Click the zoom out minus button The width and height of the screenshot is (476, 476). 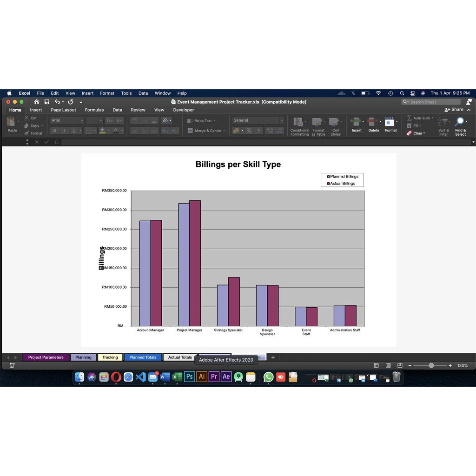pos(410,365)
